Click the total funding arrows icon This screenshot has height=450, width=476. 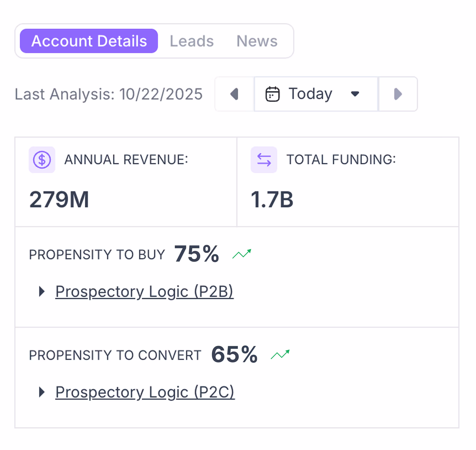coord(264,160)
